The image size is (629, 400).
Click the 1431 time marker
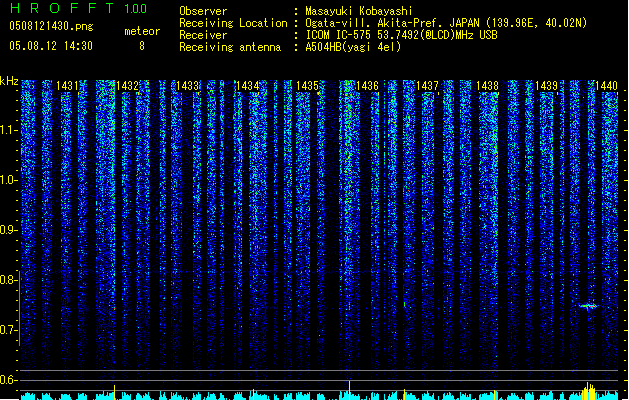(x=67, y=86)
